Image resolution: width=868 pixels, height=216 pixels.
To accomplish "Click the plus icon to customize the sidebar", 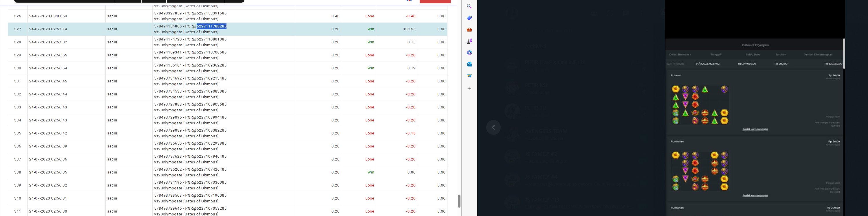I will point(469,88).
